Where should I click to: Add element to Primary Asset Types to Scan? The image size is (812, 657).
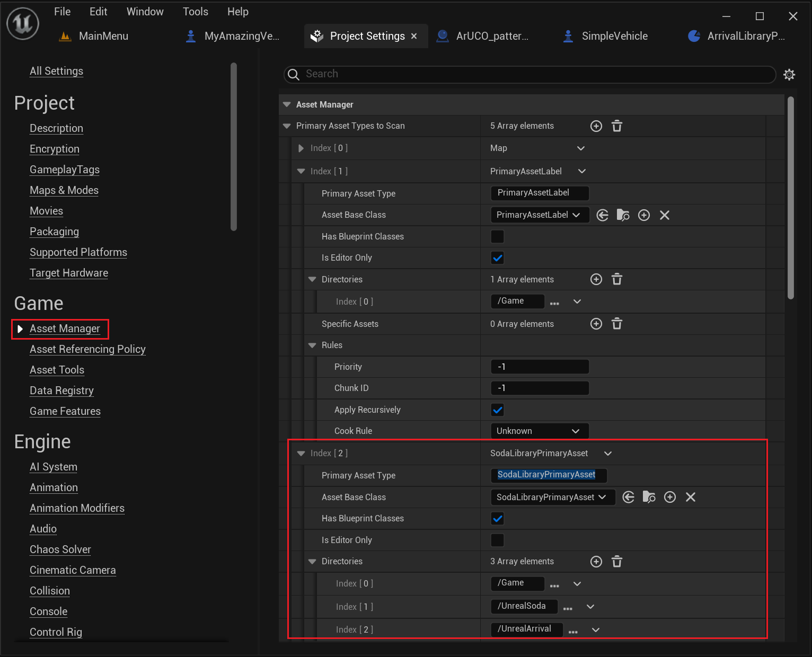coord(596,126)
